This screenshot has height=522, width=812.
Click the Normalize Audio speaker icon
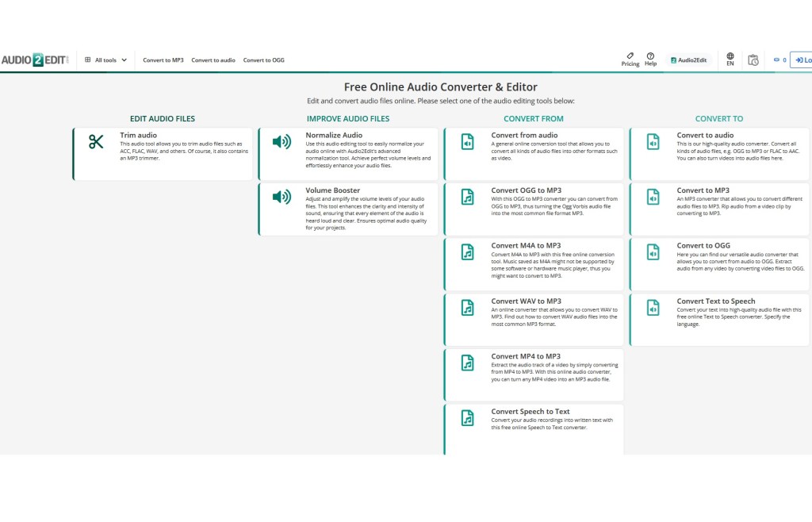coord(282,142)
